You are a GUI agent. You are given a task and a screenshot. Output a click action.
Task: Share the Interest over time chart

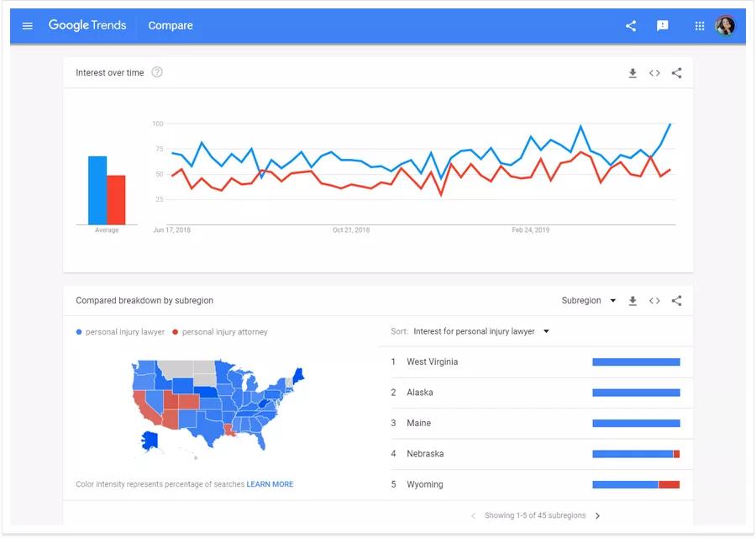pos(677,73)
